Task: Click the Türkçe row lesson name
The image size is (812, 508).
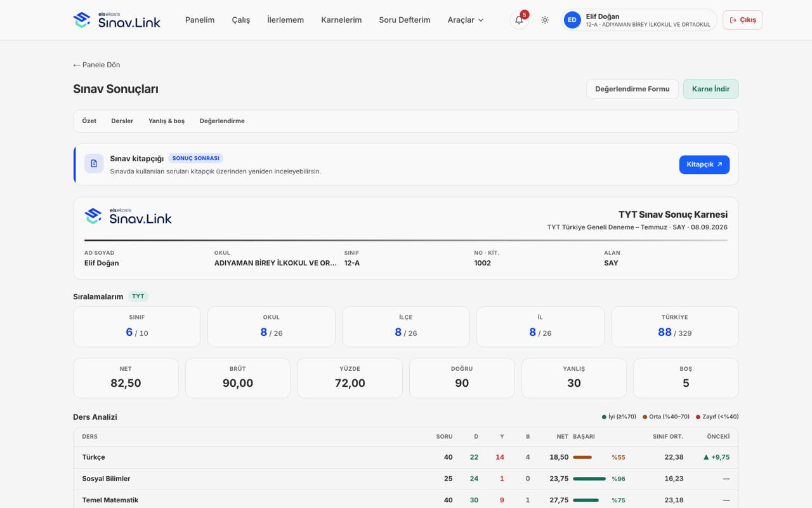Action: (x=93, y=457)
